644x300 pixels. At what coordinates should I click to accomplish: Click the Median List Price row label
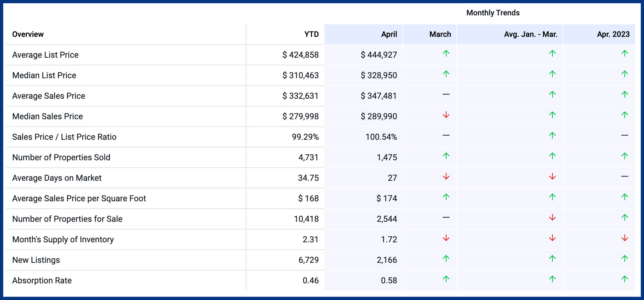44,75
